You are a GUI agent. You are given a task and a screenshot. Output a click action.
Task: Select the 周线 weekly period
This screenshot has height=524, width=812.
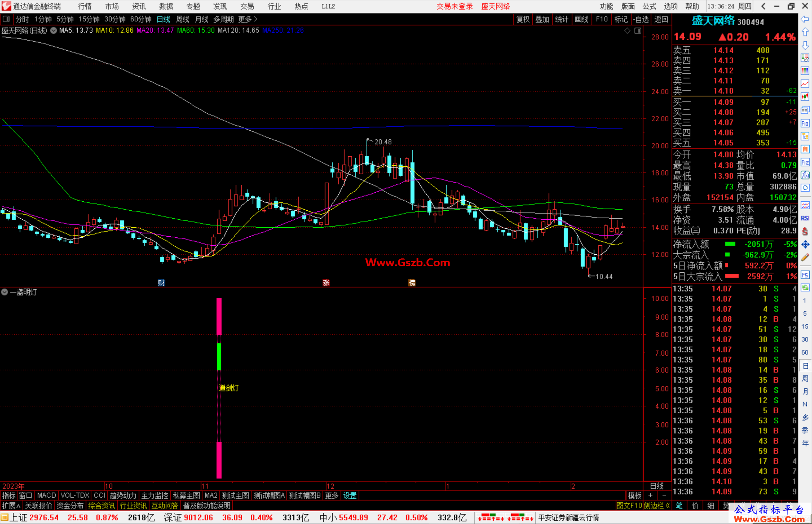(183, 19)
